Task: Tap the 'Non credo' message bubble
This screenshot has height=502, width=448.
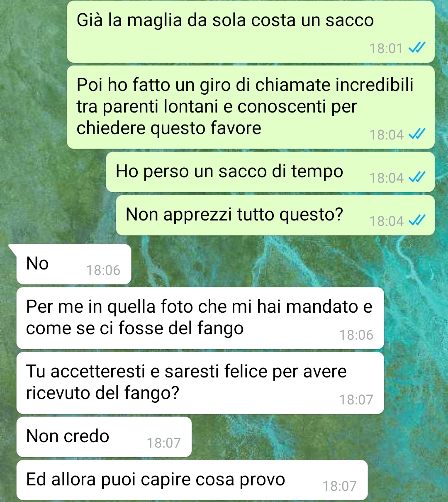Action: point(104,437)
